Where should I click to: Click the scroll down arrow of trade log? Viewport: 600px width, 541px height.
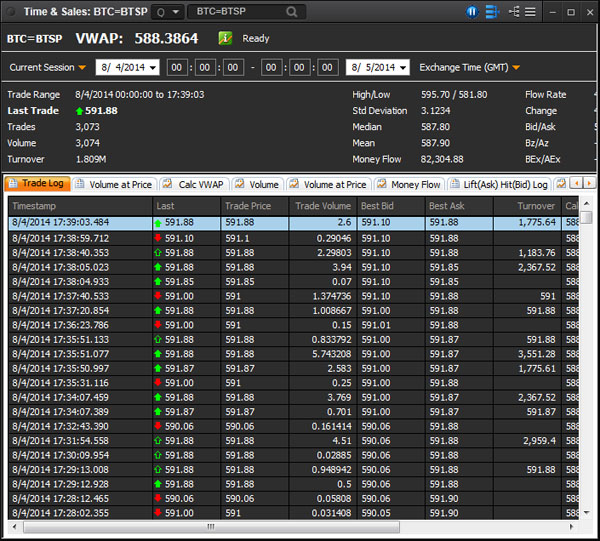tap(586, 512)
